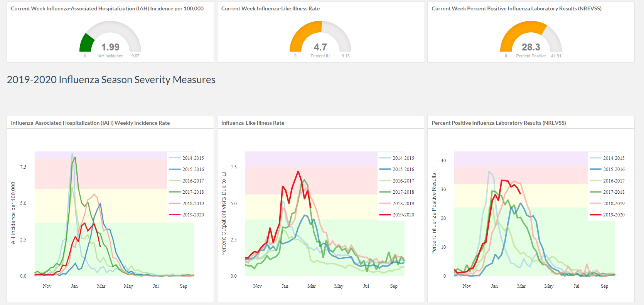Click the Jan tick label on the IAH Incidence chart
Image resolution: width=644 pixels, height=305 pixels.
(74, 286)
